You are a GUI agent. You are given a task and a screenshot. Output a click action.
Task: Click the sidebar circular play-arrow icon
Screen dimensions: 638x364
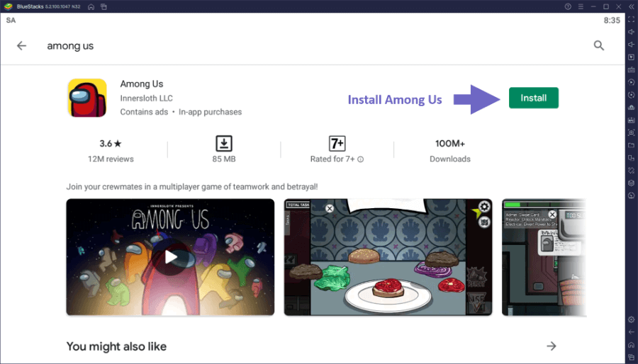[x=631, y=82]
